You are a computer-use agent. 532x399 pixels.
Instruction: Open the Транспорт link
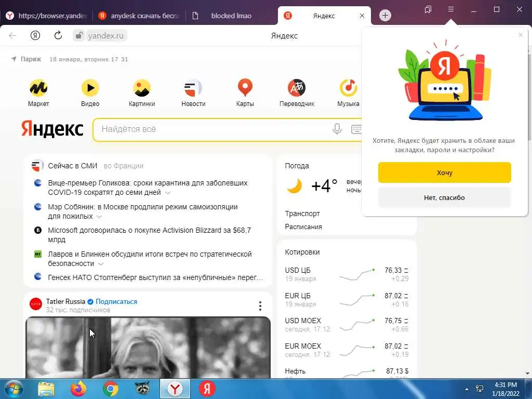[x=302, y=214]
